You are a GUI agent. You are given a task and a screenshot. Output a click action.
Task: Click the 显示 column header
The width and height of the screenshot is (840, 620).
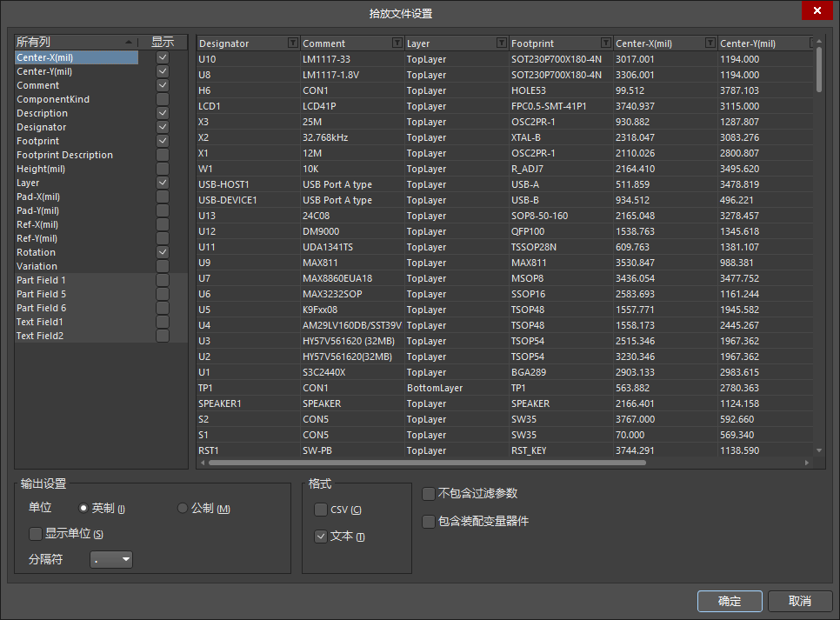(x=163, y=42)
